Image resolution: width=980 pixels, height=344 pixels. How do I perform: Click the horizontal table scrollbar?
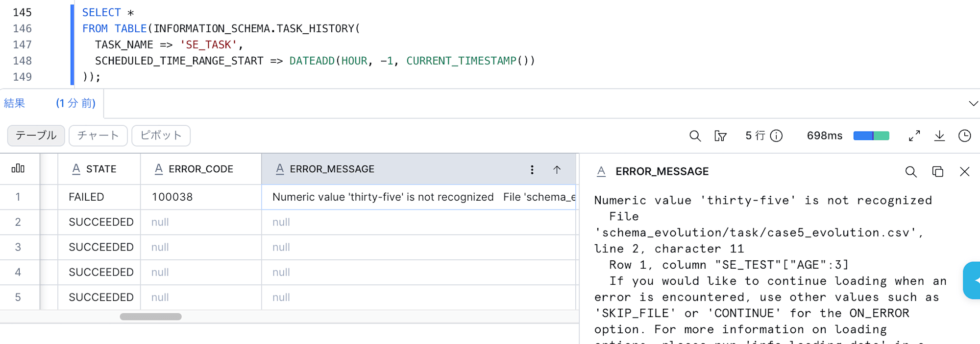coord(151,317)
